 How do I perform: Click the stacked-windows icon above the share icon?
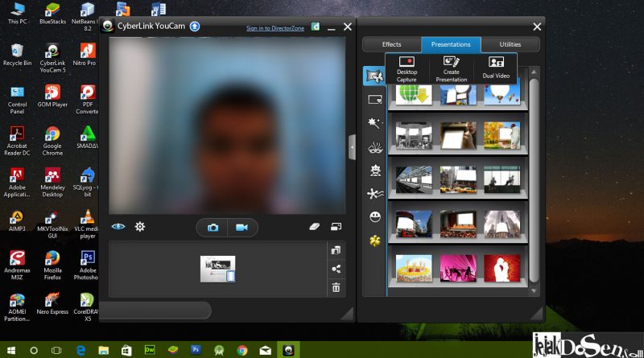336,250
